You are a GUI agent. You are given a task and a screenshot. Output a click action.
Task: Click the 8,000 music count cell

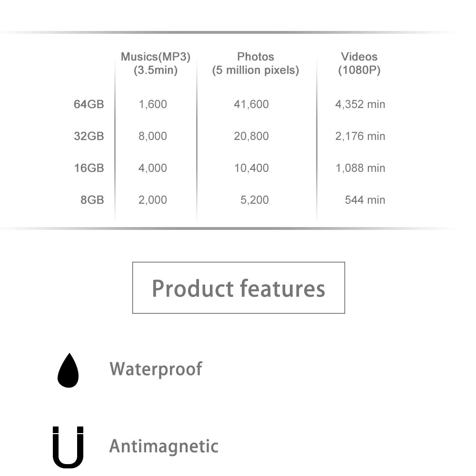[x=153, y=136]
